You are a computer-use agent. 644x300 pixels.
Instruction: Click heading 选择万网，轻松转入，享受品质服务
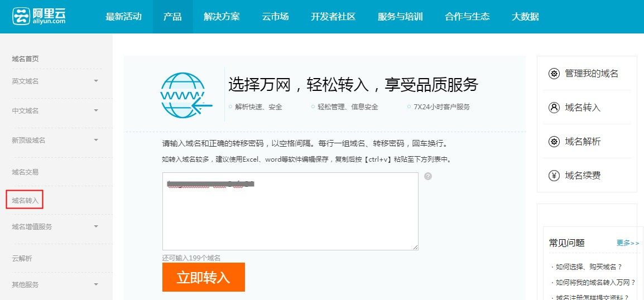[x=353, y=85]
